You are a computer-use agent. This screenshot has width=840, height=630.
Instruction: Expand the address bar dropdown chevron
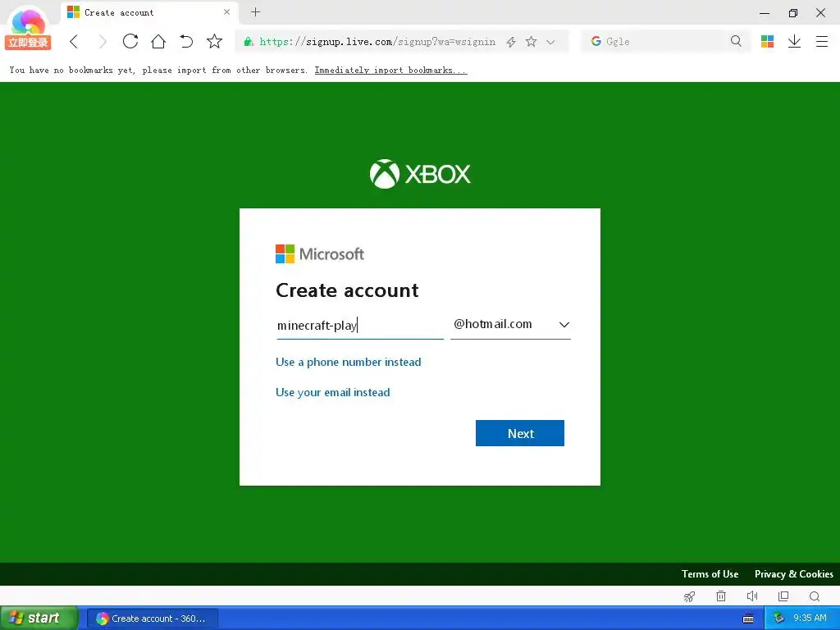pyautogui.click(x=550, y=42)
